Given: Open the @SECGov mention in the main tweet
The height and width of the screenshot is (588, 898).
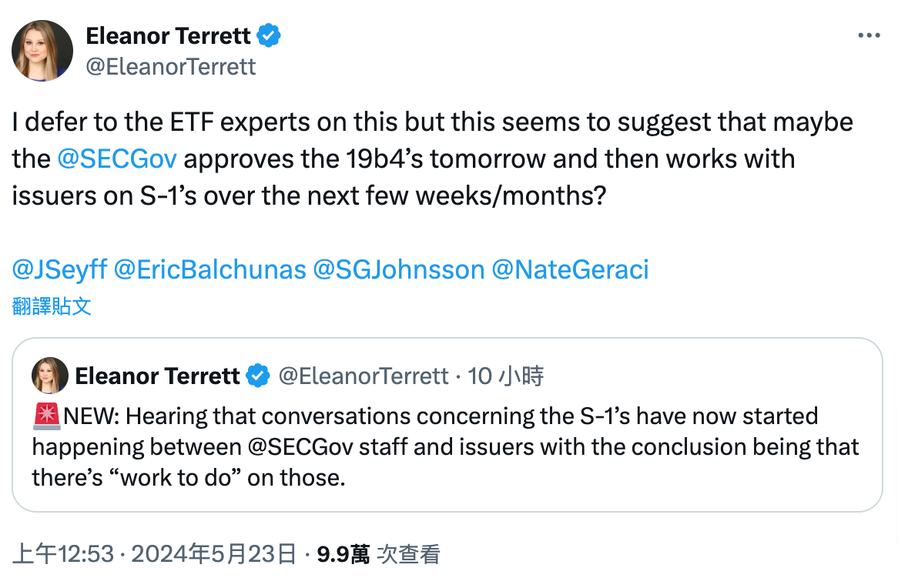Looking at the screenshot, I should (117, 159).
